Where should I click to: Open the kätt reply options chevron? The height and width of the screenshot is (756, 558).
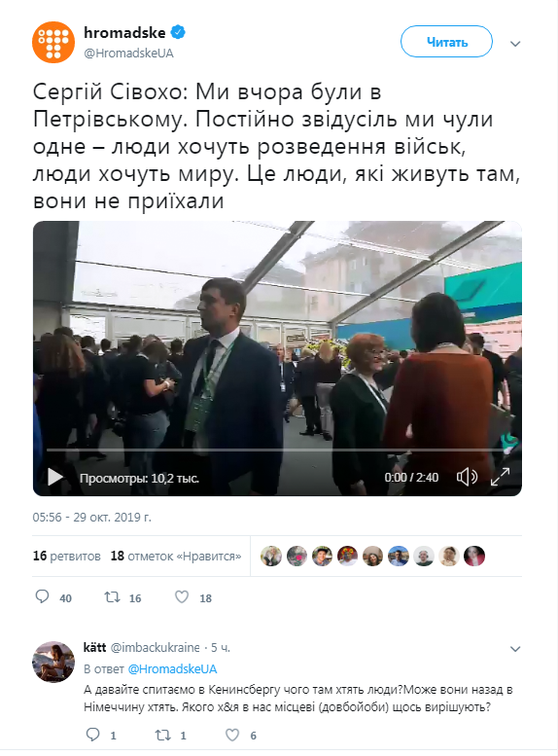(x=515, y=649)
